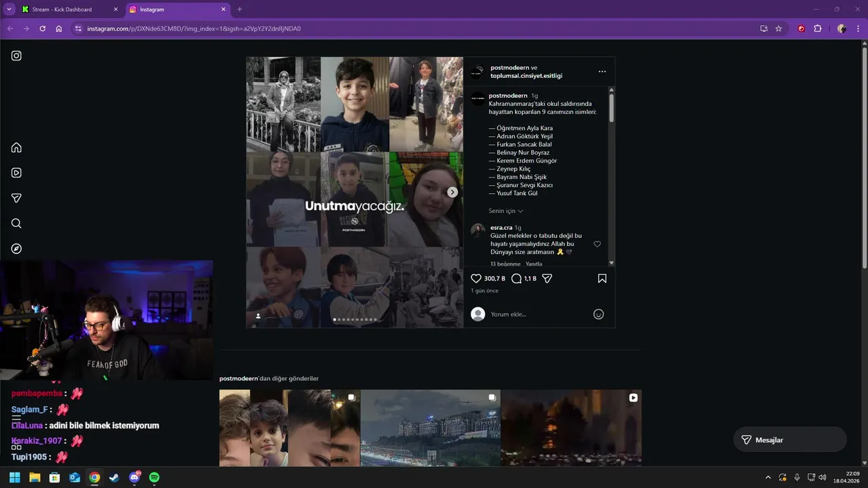Open the Mesajlar floating button
Image resolution: width=868 pixels, height=488 pixels.
pos(790,440)
